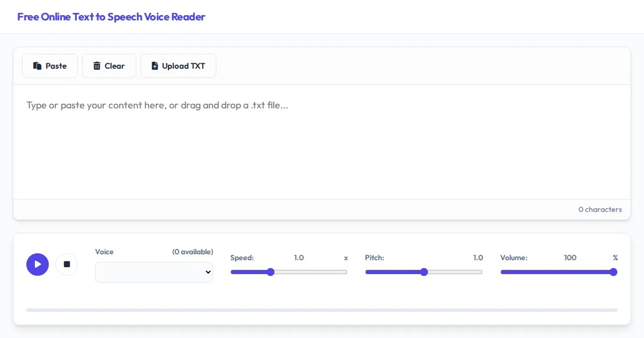Click the trash can icon on Clear

[x=97, y=66]
